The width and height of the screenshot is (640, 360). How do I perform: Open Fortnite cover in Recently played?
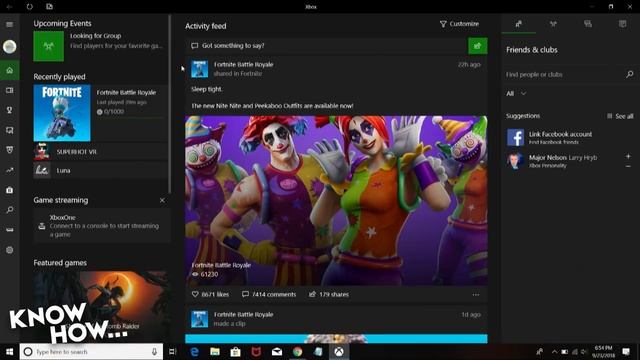pyautogui.click(x=62, y=113)
